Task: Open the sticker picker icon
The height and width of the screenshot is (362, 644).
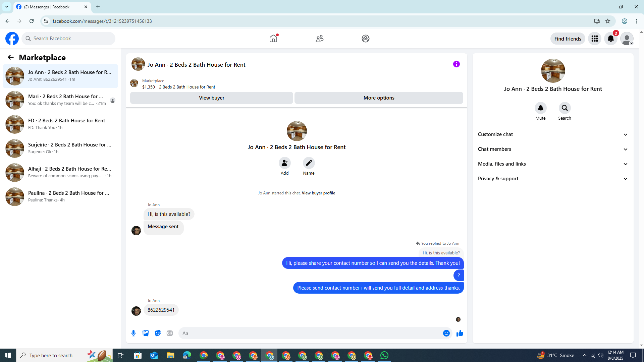Action: (158, 333)
